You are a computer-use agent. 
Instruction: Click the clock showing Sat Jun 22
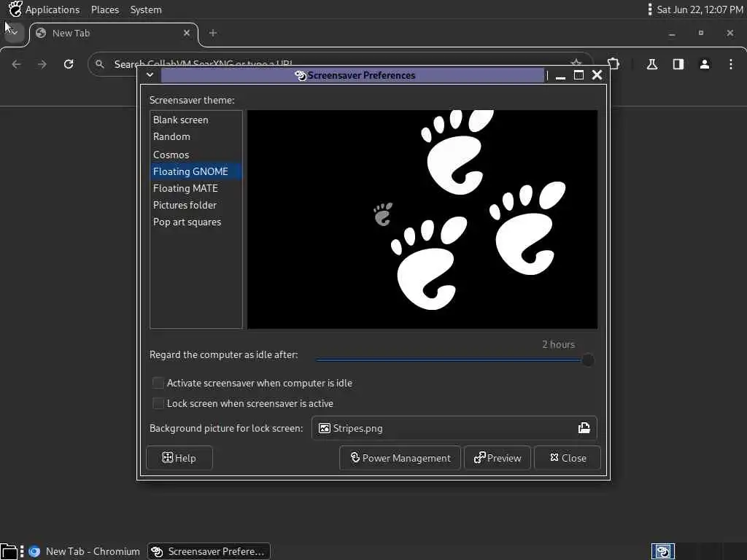click(x=700, y=9)
